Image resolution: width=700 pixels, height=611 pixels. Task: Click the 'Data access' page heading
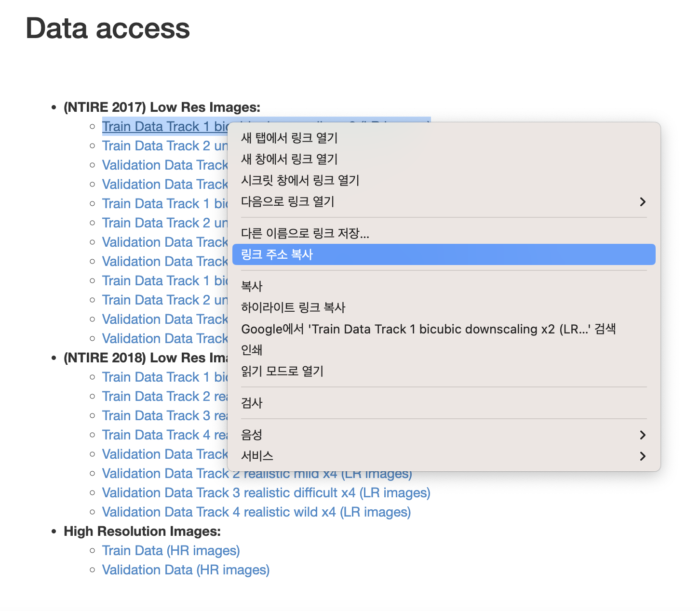click(x=108, y=28)
